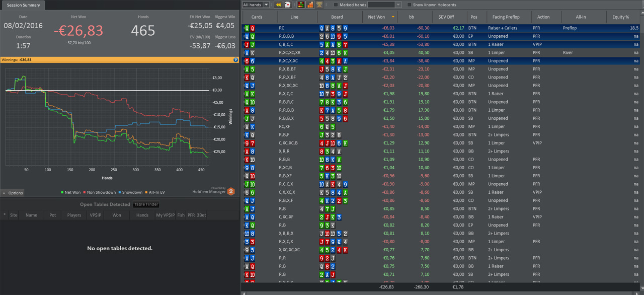Click the hands count 465

coord(143,31)
